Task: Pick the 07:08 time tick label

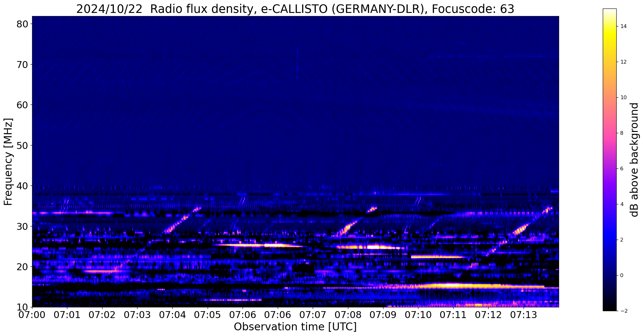Action: pos(348,315)
